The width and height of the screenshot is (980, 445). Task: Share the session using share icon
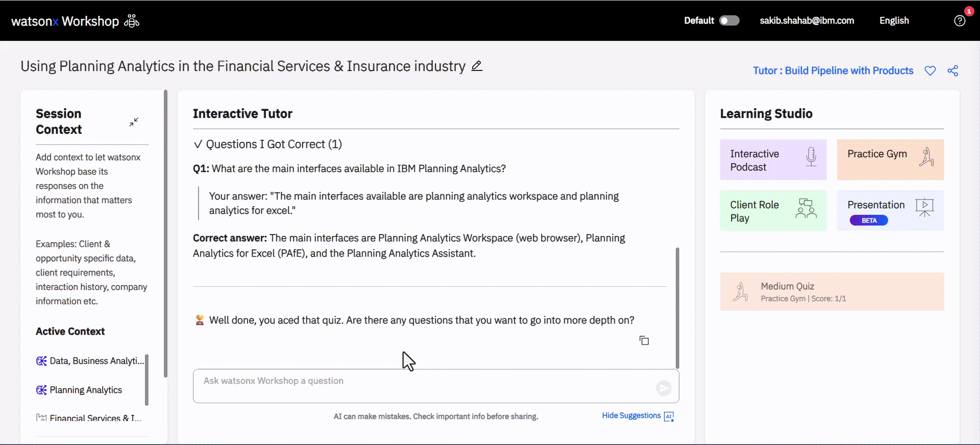[x=953, y=71]
